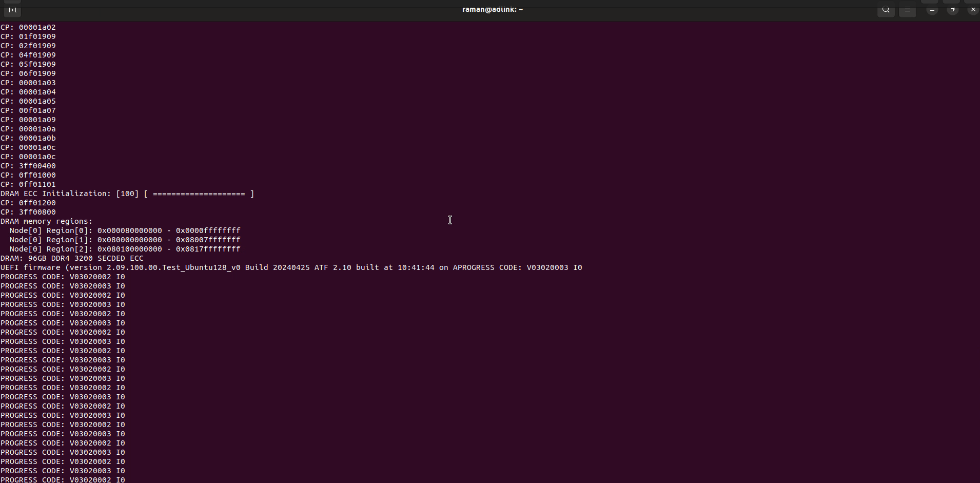Image resolution: width=980 pixels, height=483 pixels.
Task: Click the line CP: 3ff00800
Action: pyautogui.click(x=28, y=212)
